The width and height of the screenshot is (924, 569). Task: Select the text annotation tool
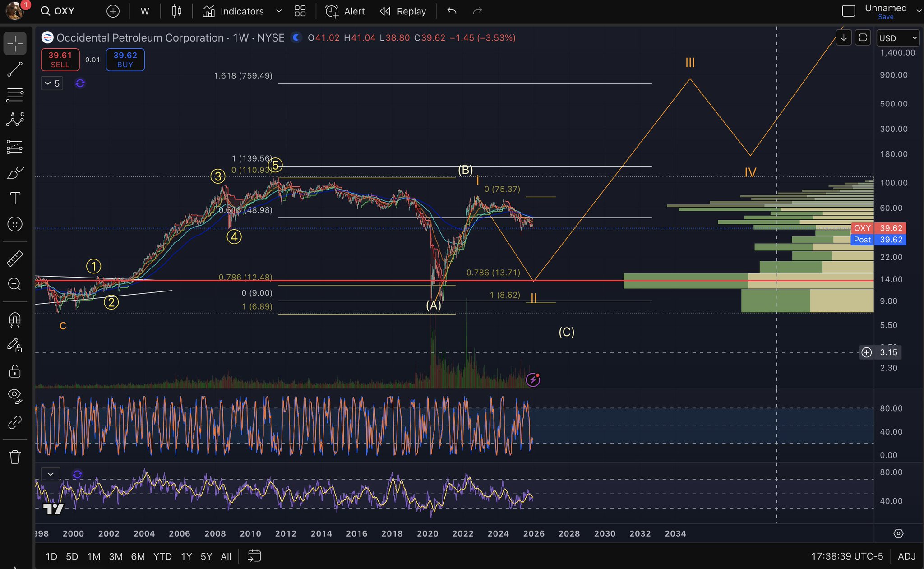click(15, 199)
